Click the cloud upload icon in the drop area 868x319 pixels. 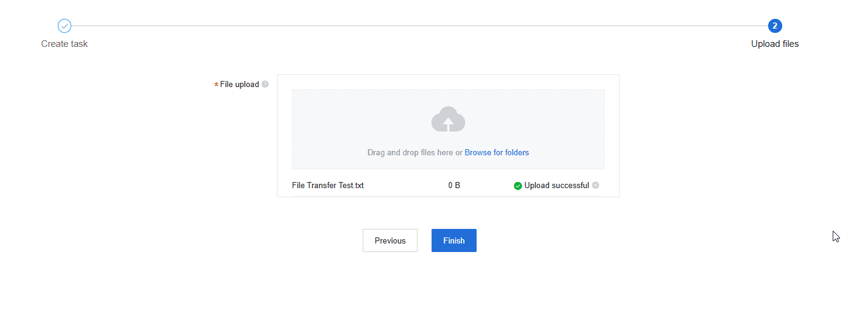coord(448,119)
